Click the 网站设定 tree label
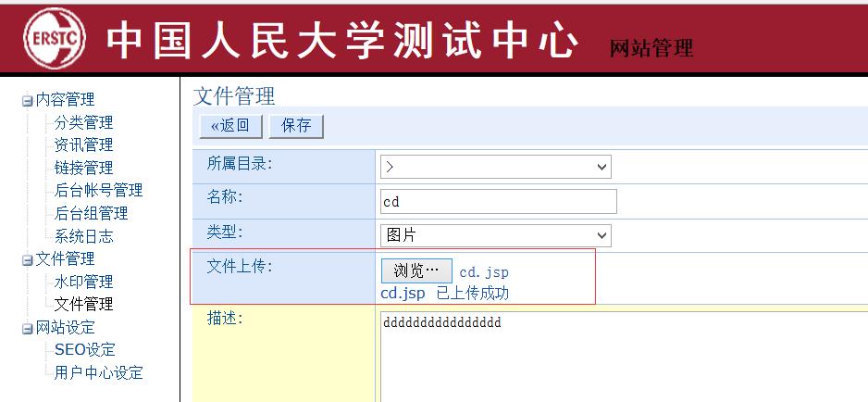This screenshot has width=868, height=402. click(x=65, y=328)
